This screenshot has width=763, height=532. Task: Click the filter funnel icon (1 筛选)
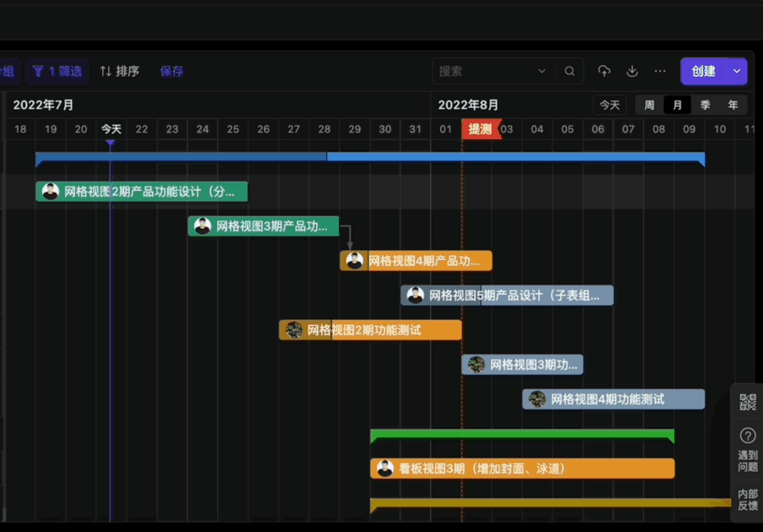(x=38, y=72)
